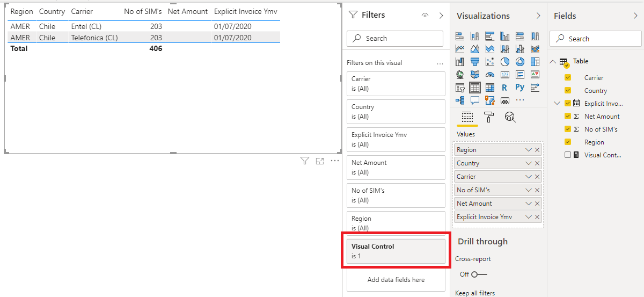Select the decomposition tree visualization

point(460,100)
